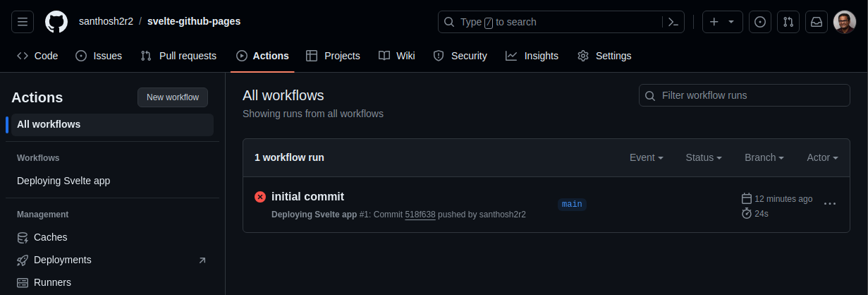
Task: Open pull requests icon in header
Action: [x=788, y=22]
